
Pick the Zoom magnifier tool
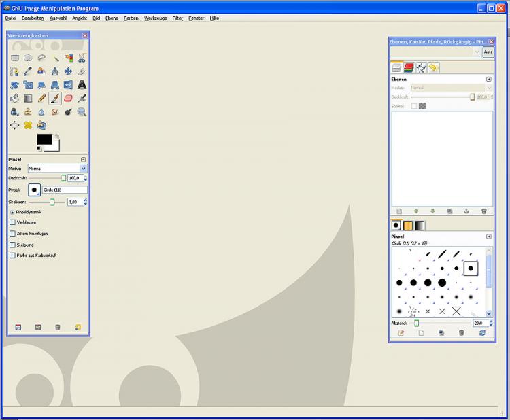82,112
